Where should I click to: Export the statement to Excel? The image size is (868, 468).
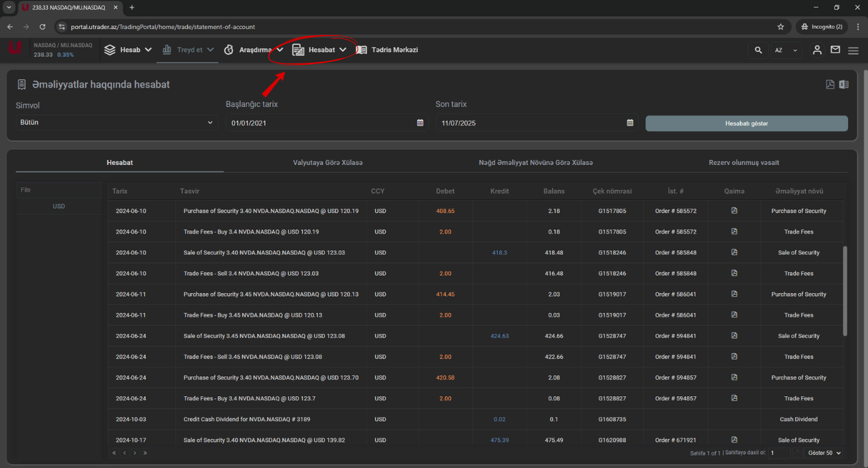(843, 84)
